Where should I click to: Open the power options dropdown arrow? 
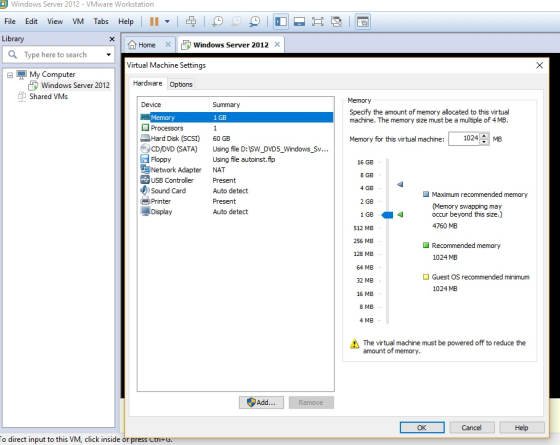pos(167,22)
